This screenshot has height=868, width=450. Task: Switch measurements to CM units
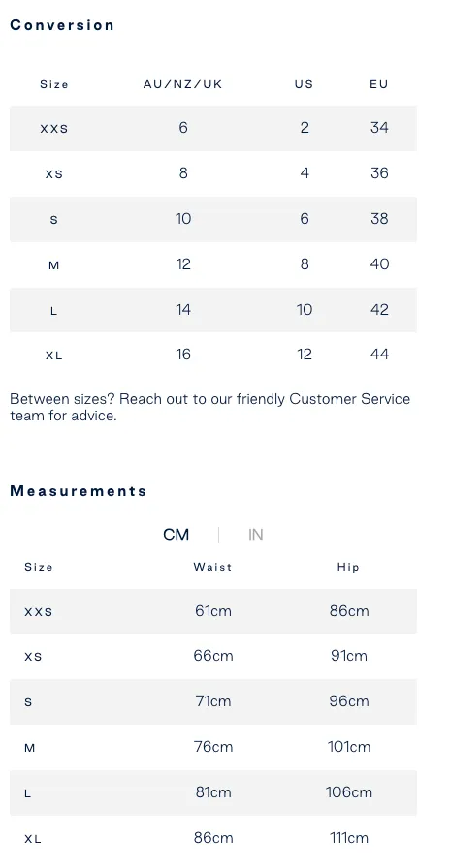click(177, 534)
